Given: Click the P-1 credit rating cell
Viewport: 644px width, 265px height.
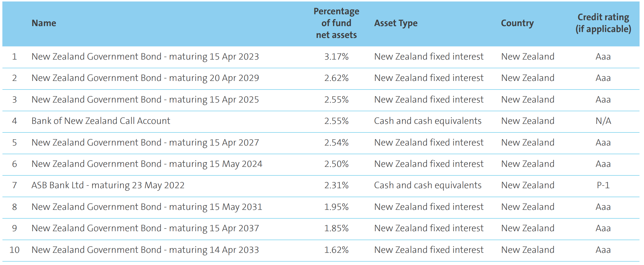Looking at the screenshot, I should (603, 185).
